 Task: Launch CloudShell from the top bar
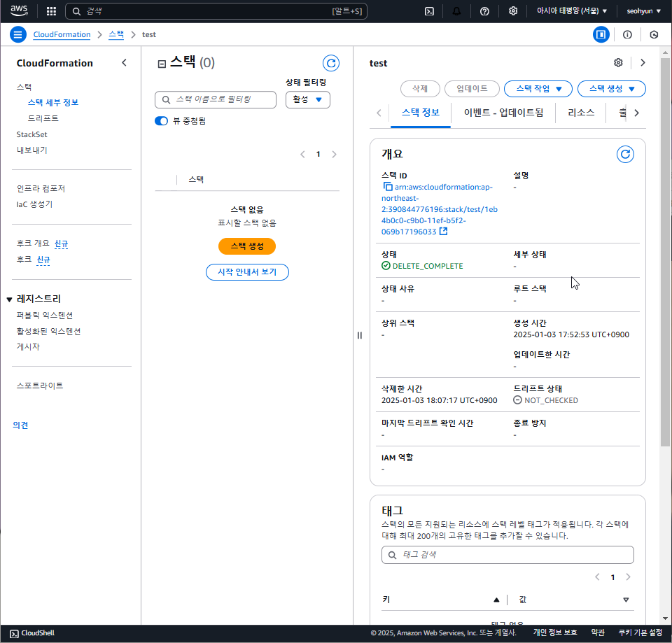429,11
